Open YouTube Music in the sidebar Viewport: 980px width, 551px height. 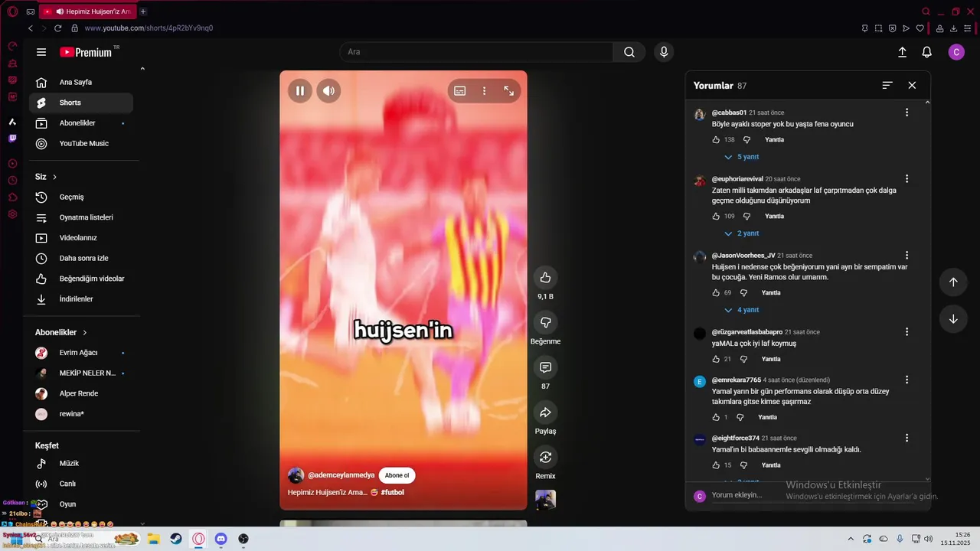[81, 143]
